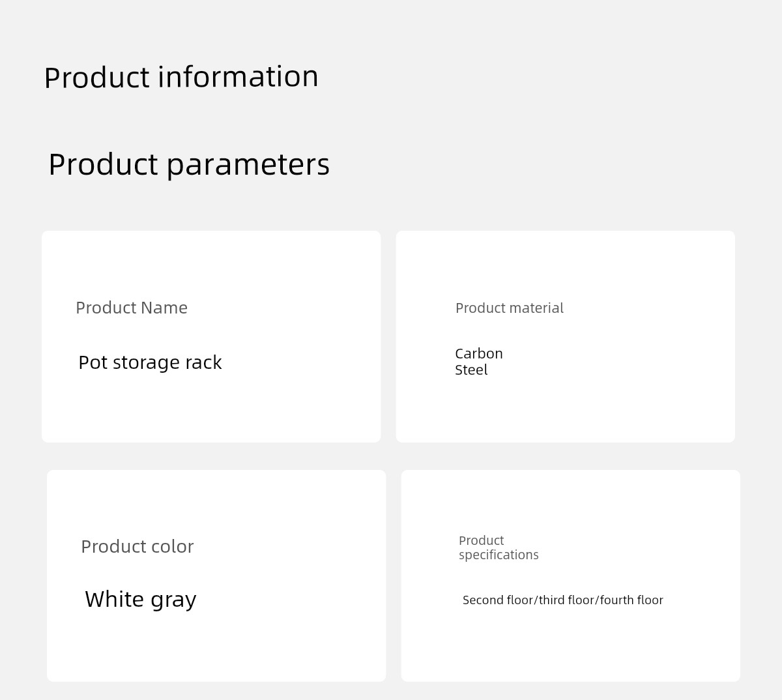The image size is (782, 700).
Task: Click the word "specifications" in the label
Action: (499, 555)
